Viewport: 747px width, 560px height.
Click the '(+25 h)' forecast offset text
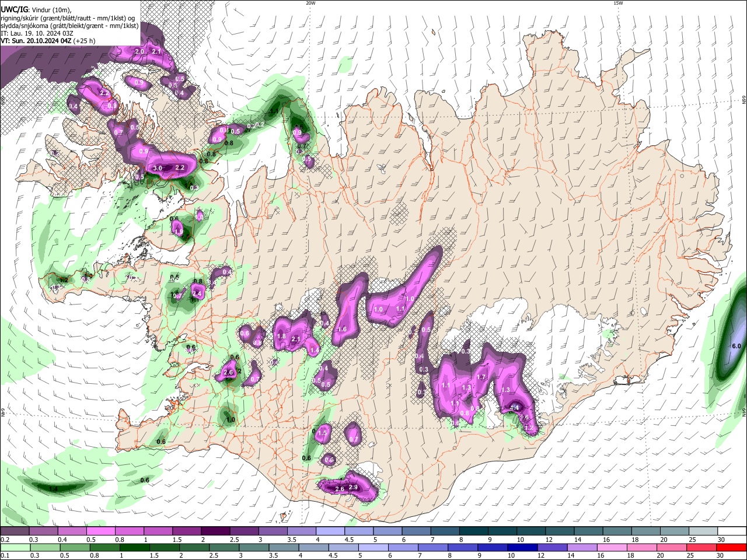[85, 41]
